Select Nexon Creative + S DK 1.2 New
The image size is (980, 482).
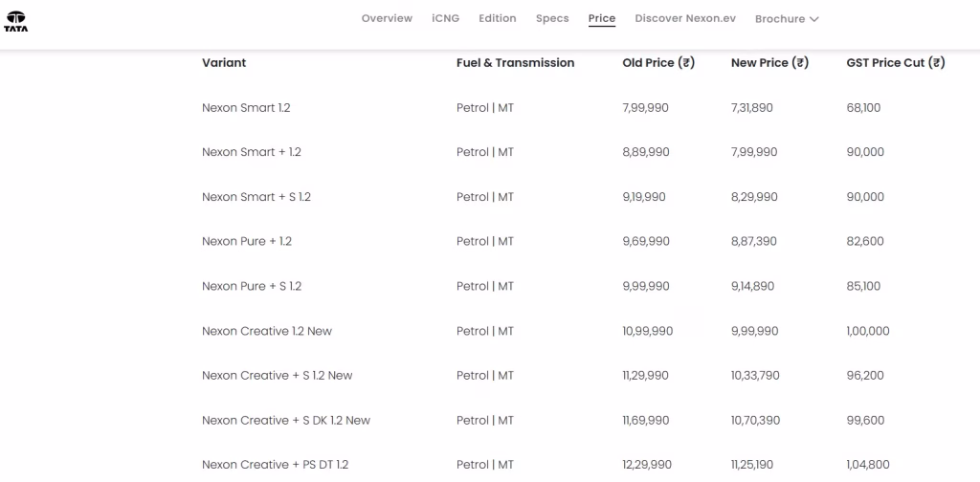(286, 420)
